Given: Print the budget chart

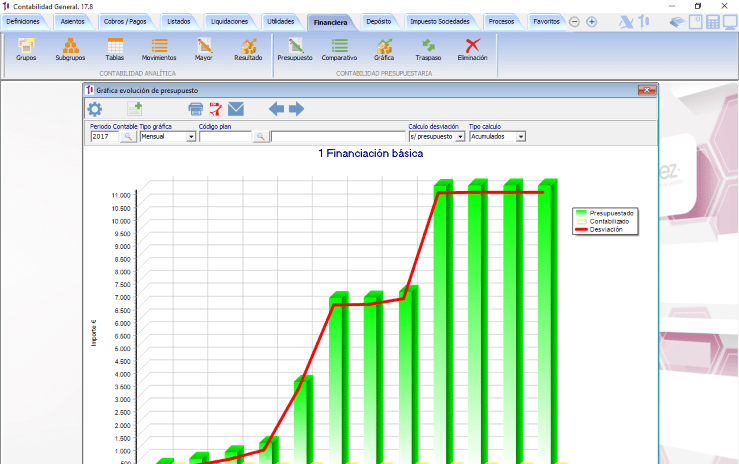Looking at the screenshot, I should (196, 109).
